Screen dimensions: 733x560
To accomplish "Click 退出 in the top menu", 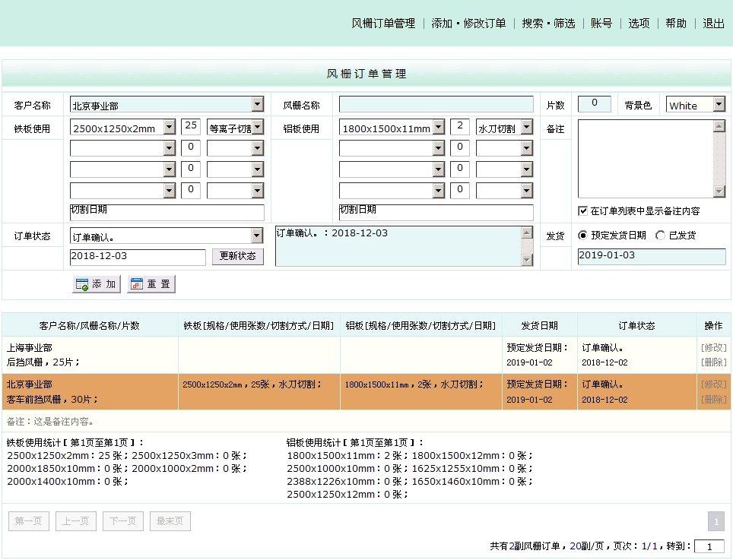I will click(713, 24).
